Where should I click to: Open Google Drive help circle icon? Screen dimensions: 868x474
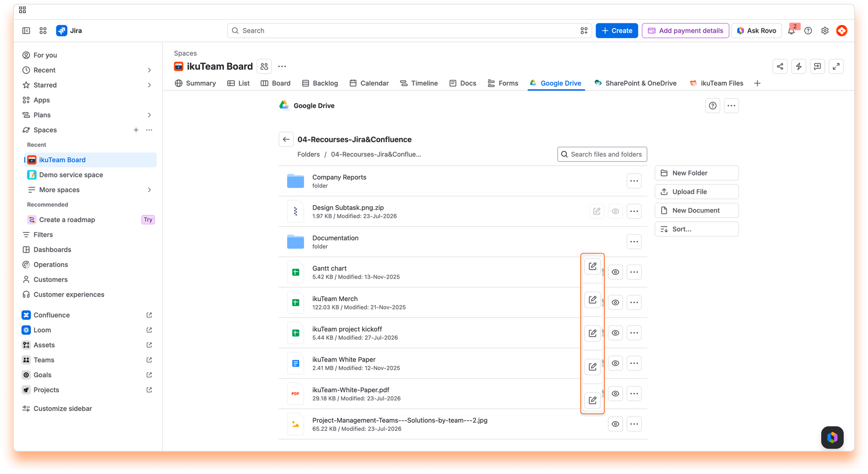click(x=713, y=106)
